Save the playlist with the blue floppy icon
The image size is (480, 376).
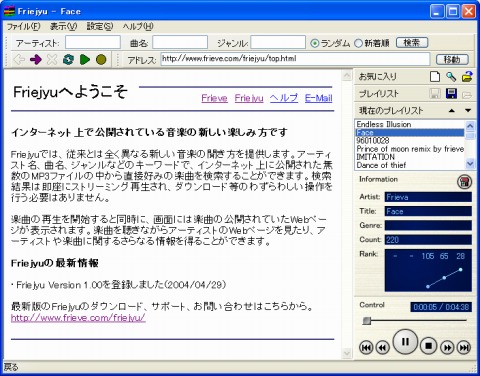tap(451, 94)
